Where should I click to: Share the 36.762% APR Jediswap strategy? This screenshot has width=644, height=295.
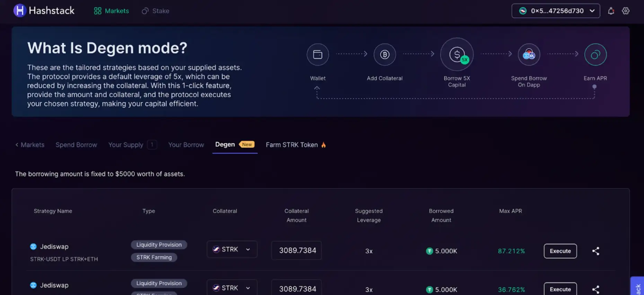tap(596, 289)
